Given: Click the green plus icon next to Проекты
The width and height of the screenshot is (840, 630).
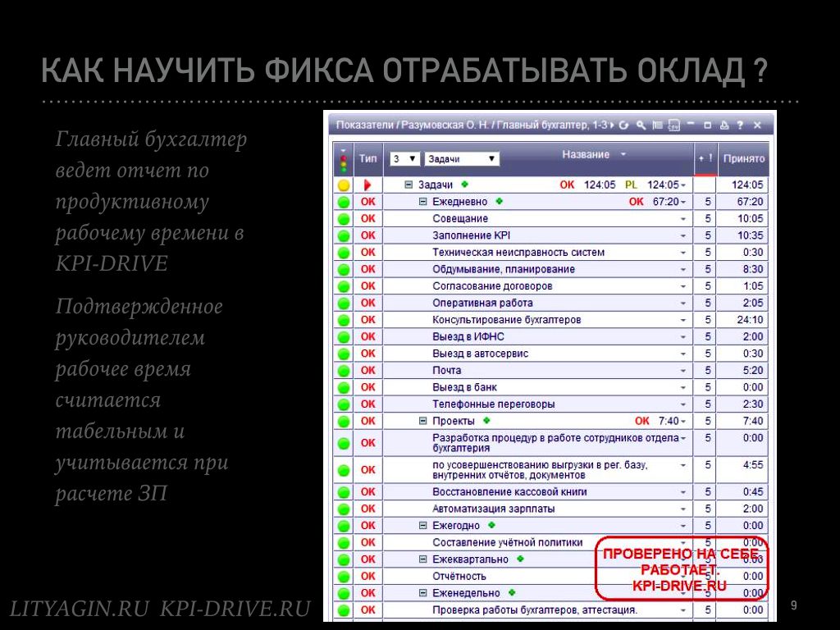Looking at the screenshot, I should [486, 421].
